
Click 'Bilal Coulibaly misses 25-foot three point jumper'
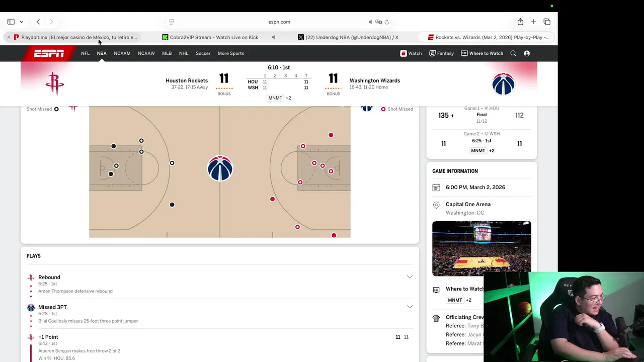tap(88, 321)
